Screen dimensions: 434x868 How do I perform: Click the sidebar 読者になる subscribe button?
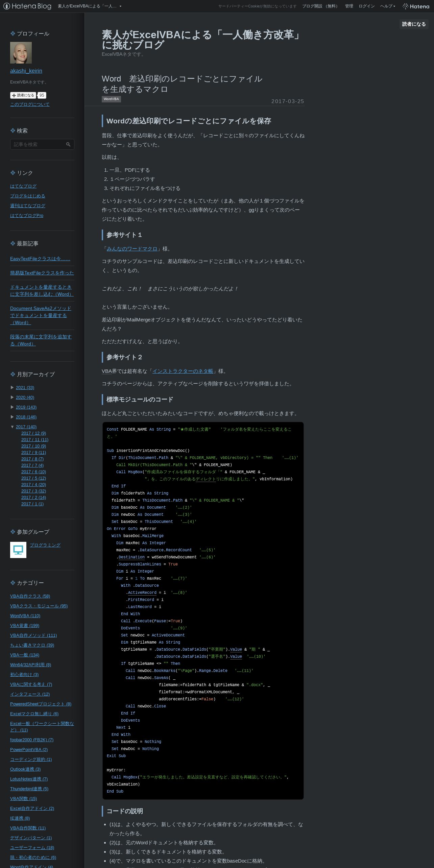[x=23, y=95]
